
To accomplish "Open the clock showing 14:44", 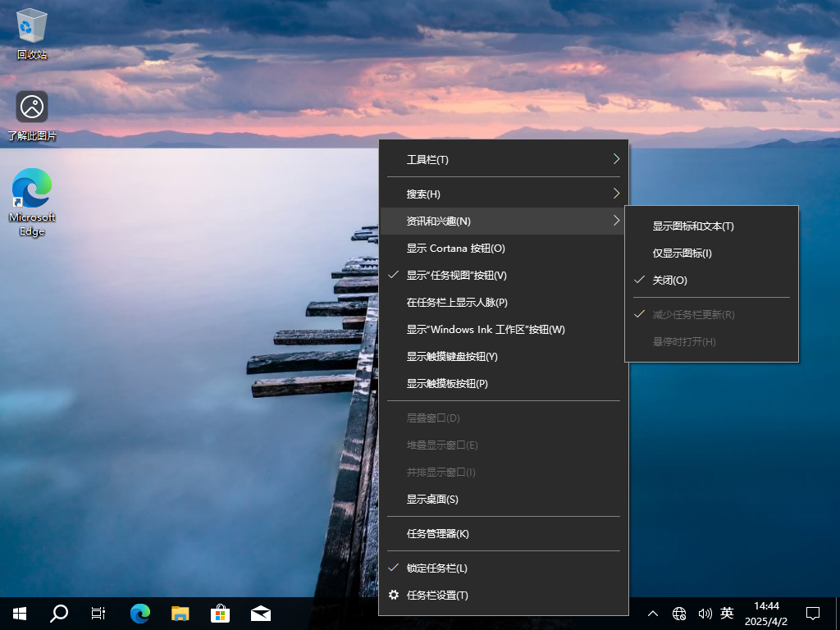I will [766, 606].
